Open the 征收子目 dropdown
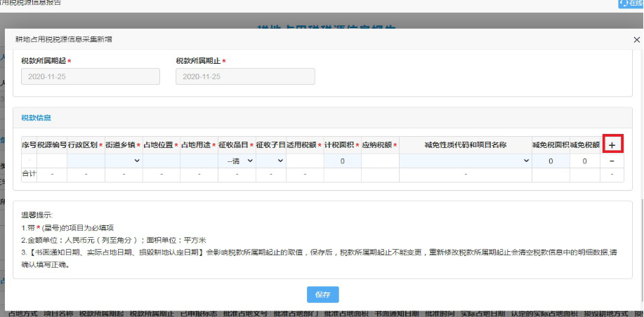The width and height of the screenshot is (644, 317). point(270,161)
